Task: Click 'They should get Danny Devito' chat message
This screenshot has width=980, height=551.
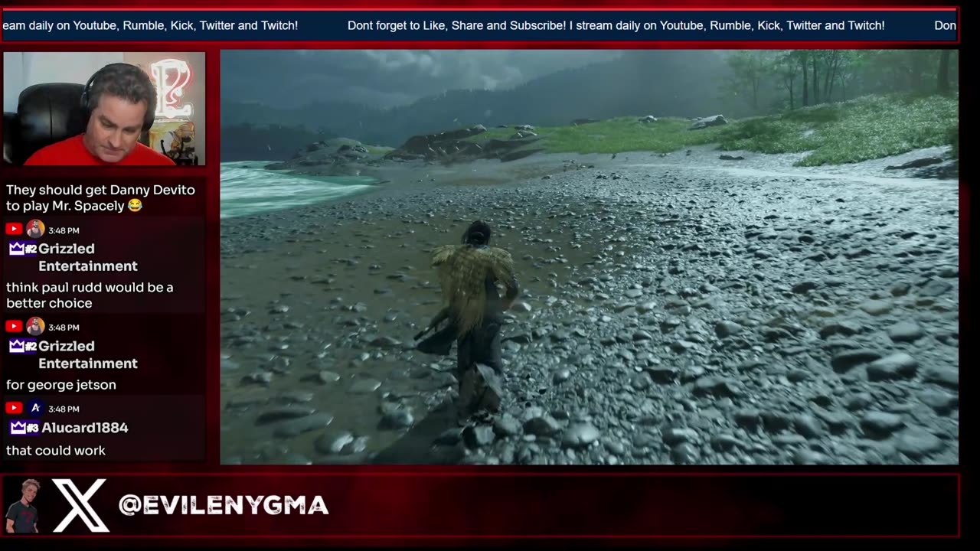Action: point(100,197)
